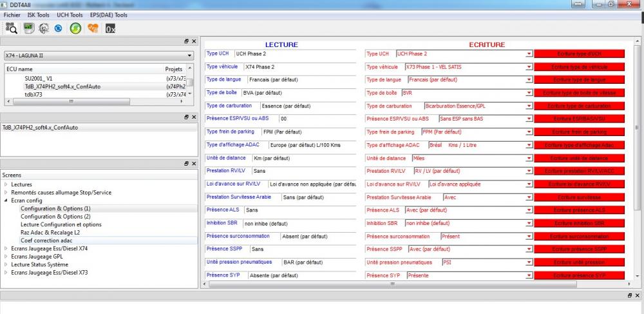Open Type de carburation Bicarburation dropdown
Image resolution: width=644 pixels, height=314 pixels.
(529, 106)
